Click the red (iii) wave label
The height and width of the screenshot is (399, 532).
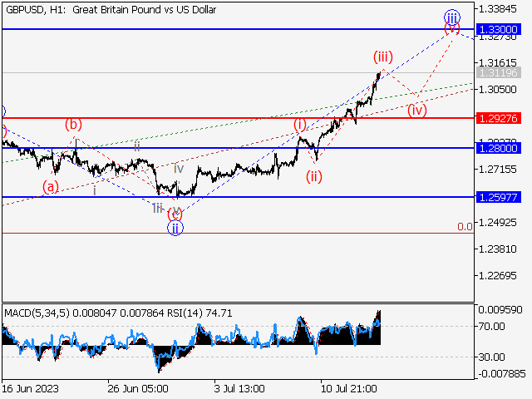click(383, 57)
